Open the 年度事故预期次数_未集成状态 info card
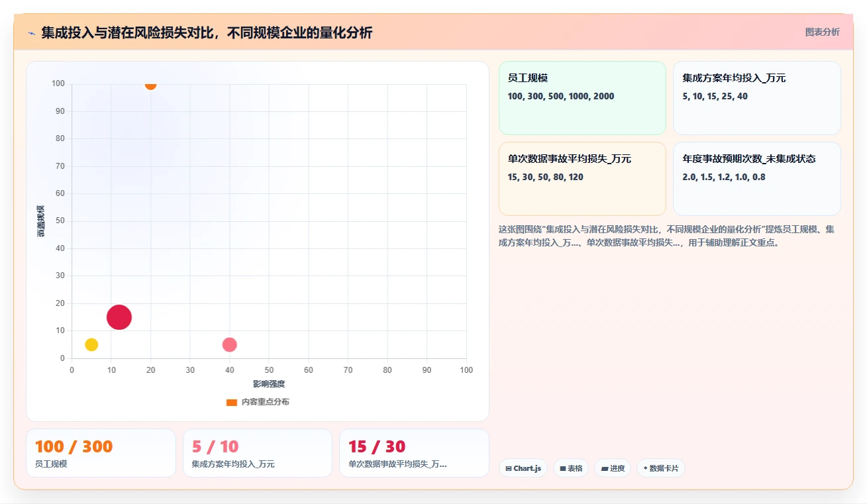867x504 pixels. (757, 179)
